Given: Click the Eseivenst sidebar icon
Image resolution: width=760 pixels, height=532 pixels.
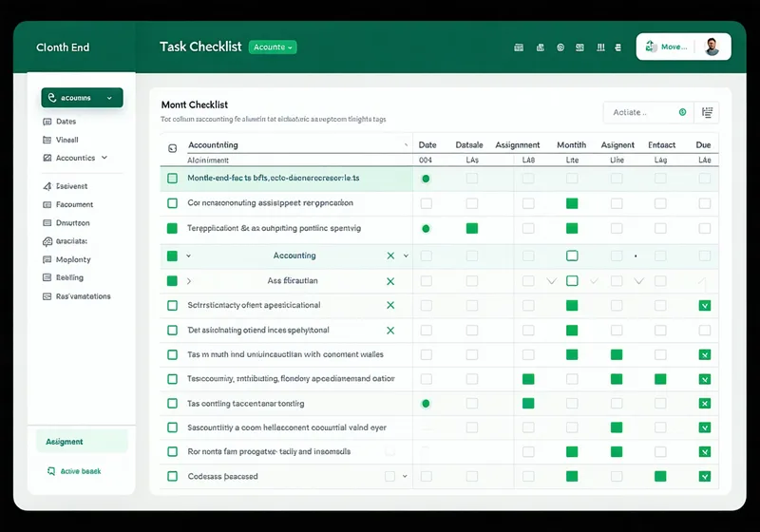Looking at the screenshot, I should point(47,186).
